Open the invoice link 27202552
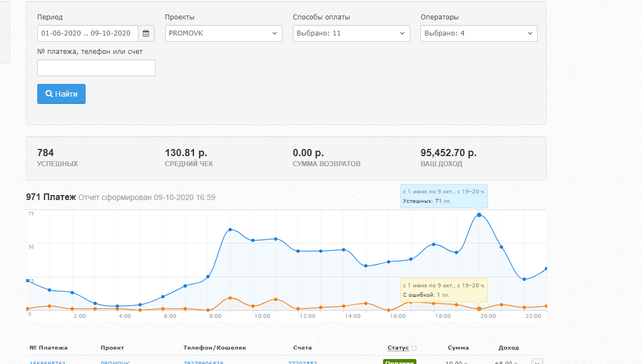 [x=302, y=362]
